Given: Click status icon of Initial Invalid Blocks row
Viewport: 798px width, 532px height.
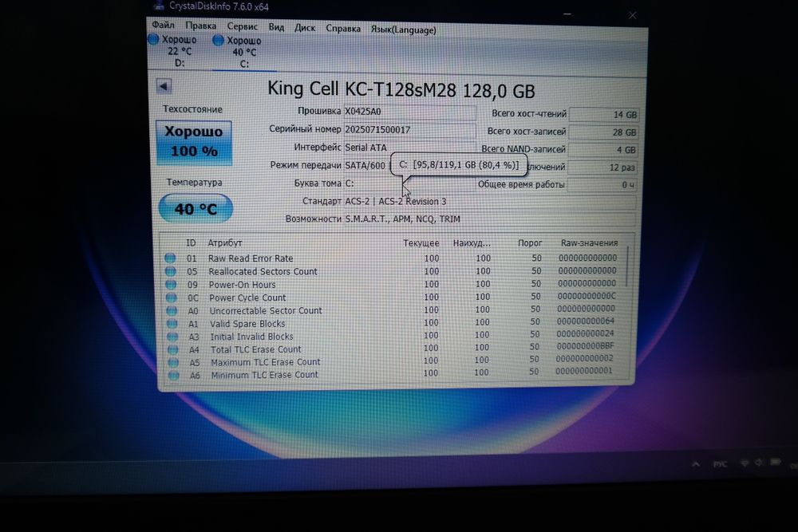Looking at the screenshot, I should (172, 337).
